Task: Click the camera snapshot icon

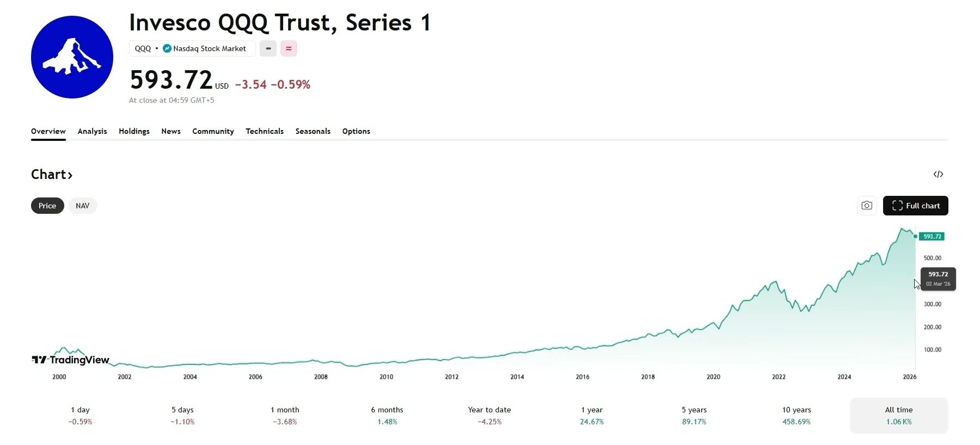Action: [x=867, y=206]
